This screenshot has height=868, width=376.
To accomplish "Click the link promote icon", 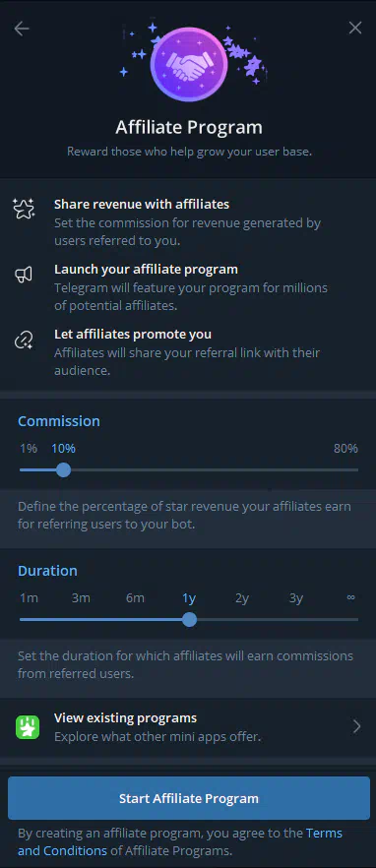I will point(24,340).
